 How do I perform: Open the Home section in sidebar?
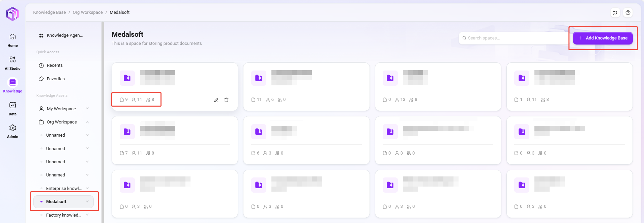click(x=12, y=40)
